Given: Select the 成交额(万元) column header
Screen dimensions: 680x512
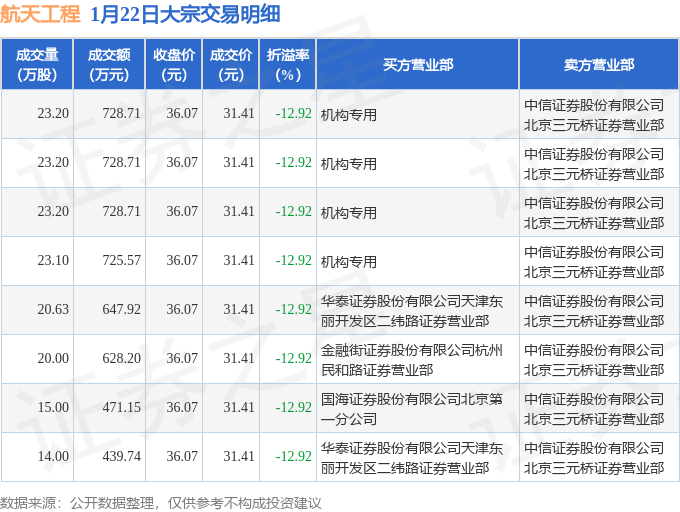Looking at the screenshot, I should pos(109,65).
